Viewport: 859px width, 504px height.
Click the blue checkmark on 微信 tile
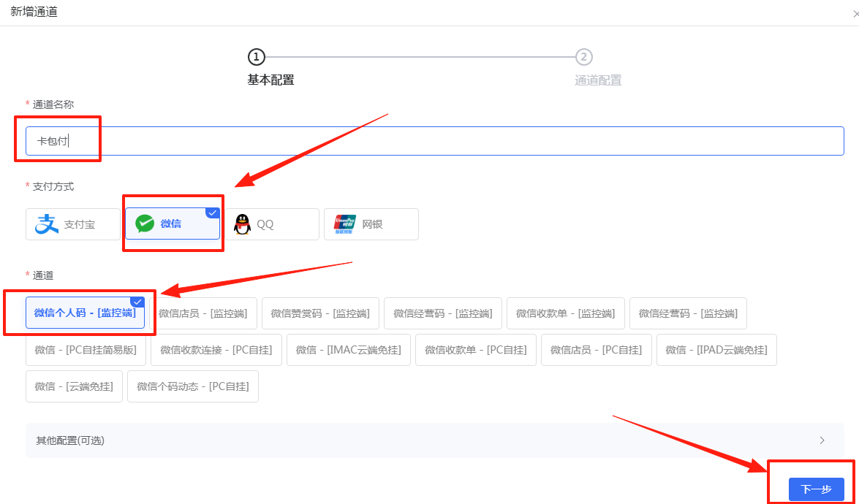(213, 213)
